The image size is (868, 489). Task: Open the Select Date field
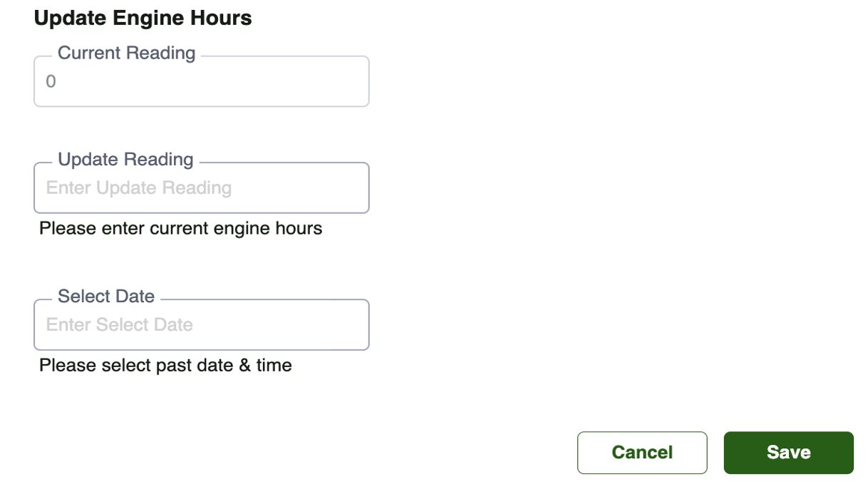pyautogui.click(x=202, y=325)
